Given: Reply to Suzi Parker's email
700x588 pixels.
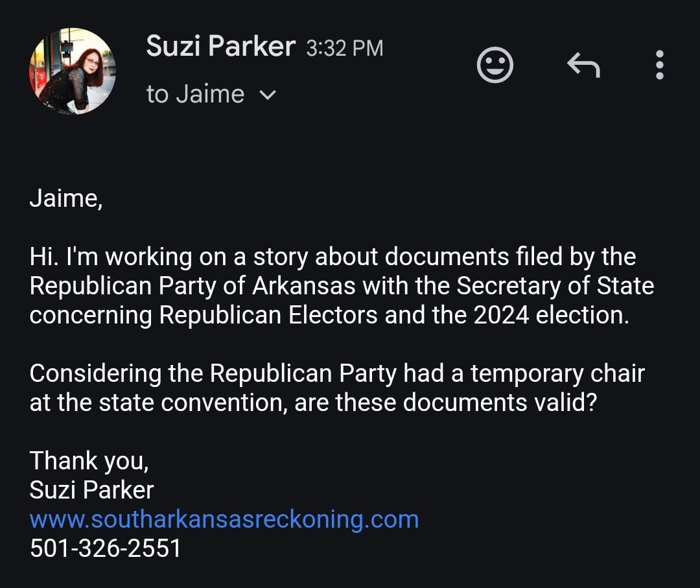Looking at the screenshot, I should [583, 65].
